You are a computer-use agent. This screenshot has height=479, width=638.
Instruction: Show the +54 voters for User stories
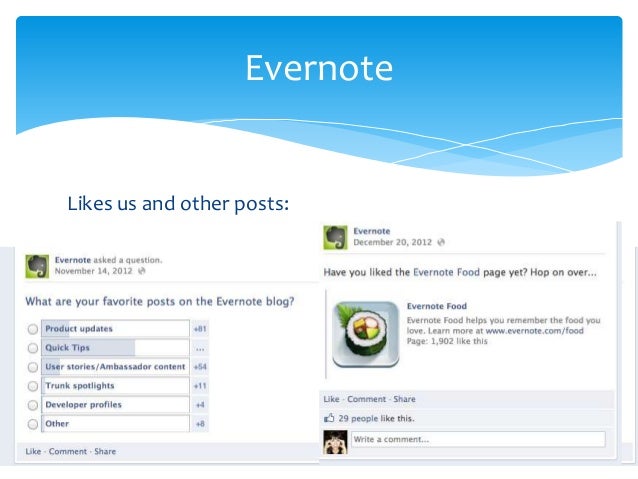[x=200, y=367]
